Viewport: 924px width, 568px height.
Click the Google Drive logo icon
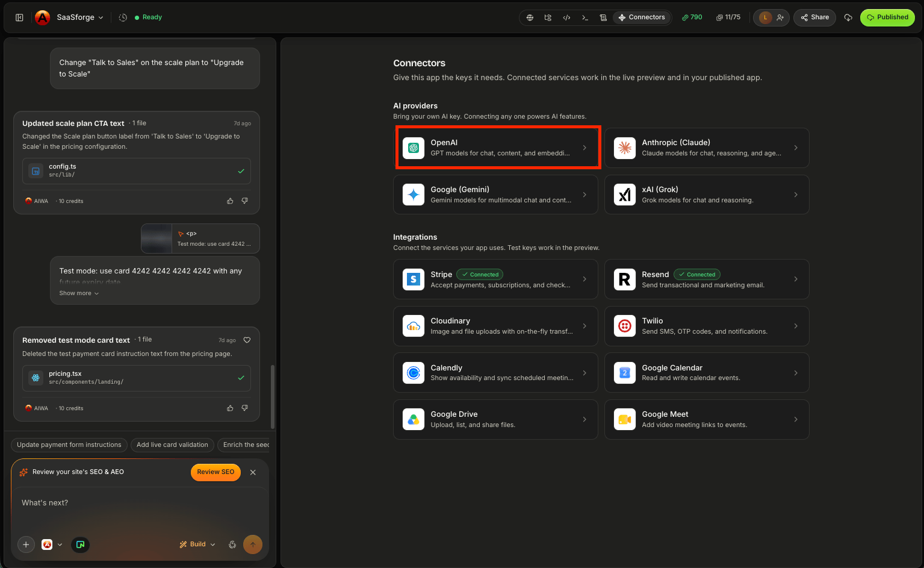pos(414,419)
